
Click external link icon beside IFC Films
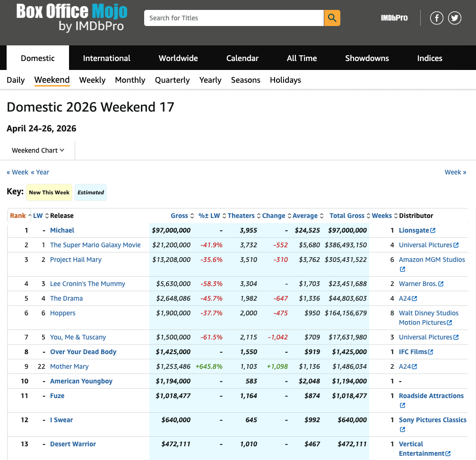coord(431,352)
